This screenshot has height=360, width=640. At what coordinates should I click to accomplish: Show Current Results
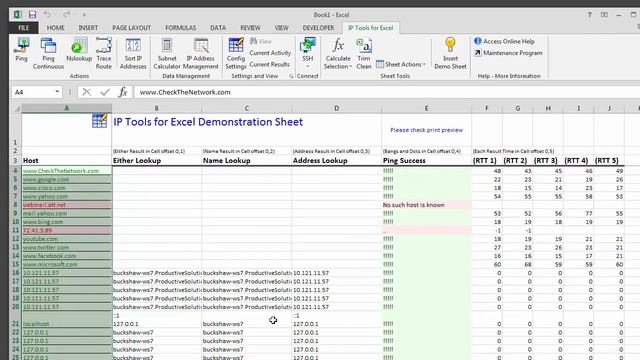[269, 64]
